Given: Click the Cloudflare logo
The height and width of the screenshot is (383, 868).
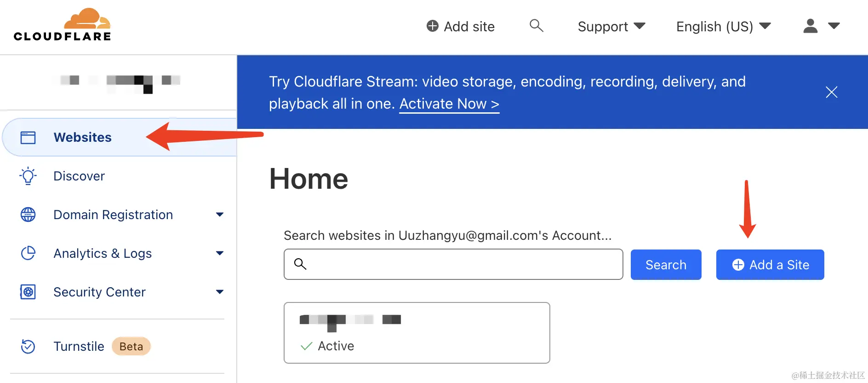Looking at the screenshot, I should 63,25.
